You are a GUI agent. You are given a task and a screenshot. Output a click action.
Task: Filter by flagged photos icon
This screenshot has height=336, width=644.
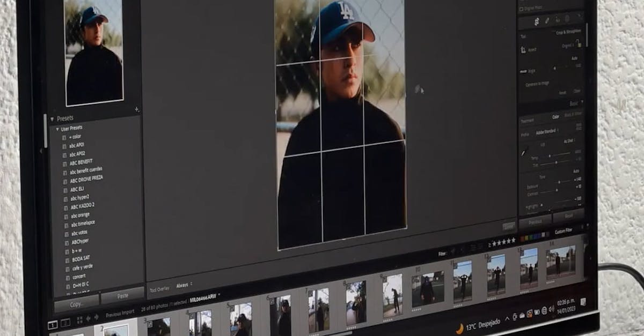(x=452, y=250)
